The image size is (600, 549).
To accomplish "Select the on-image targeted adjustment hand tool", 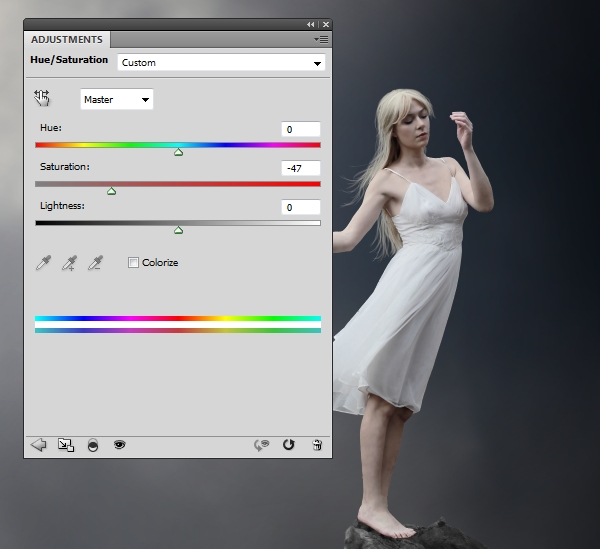I will (41, 98).
